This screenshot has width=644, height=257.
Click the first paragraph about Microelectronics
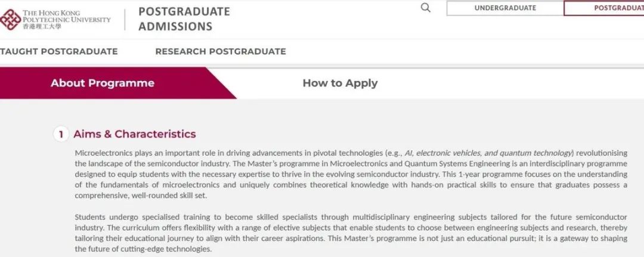351,175
